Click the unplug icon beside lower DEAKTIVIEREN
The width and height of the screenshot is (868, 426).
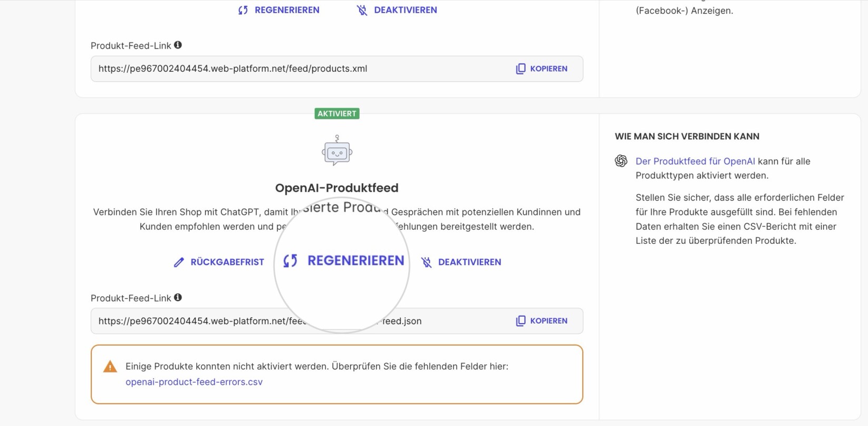[x=427, y=262]
